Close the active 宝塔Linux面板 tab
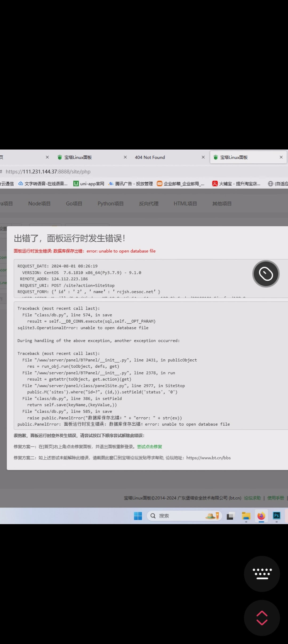 click(281, 157)
